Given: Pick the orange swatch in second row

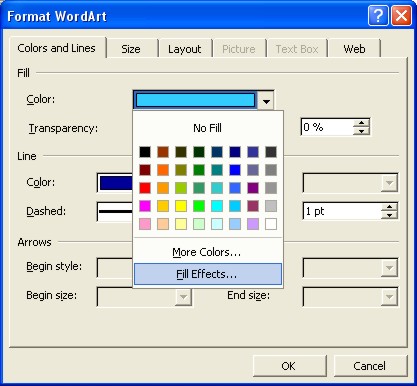Looking at the screenshot, I should pyautogui.click(x=163, y=170).
